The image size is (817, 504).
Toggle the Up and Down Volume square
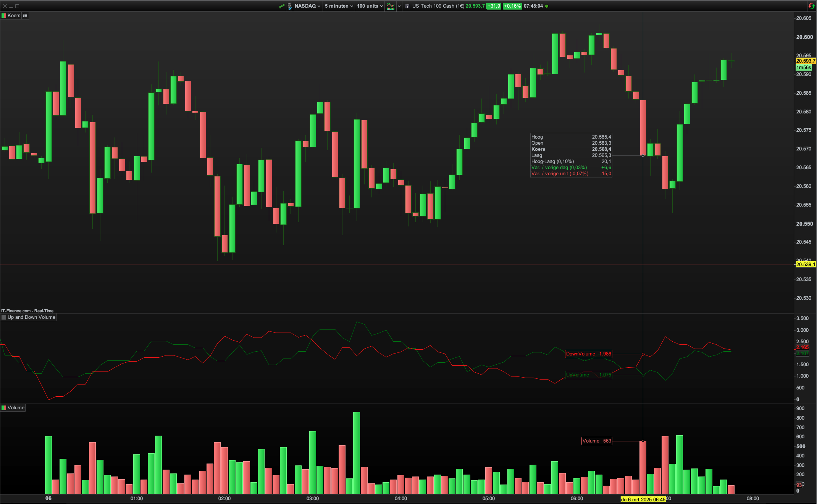point(4,317)
